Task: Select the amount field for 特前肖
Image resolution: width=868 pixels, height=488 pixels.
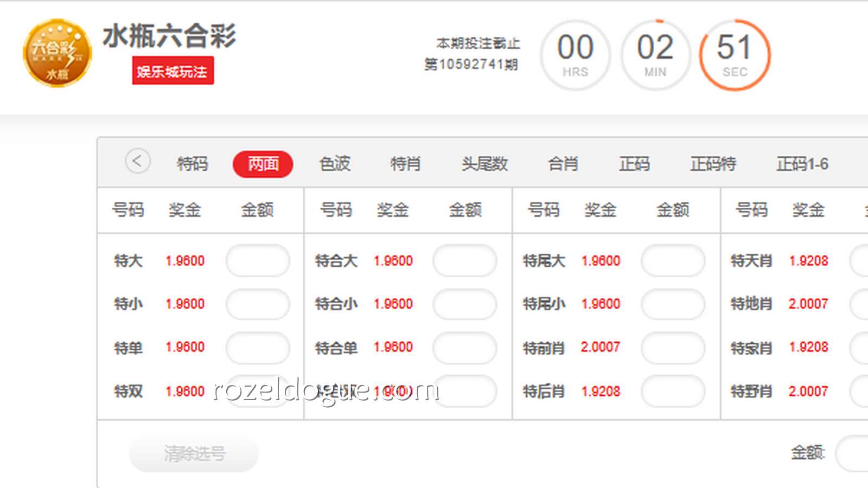Action: coord(673,348)
